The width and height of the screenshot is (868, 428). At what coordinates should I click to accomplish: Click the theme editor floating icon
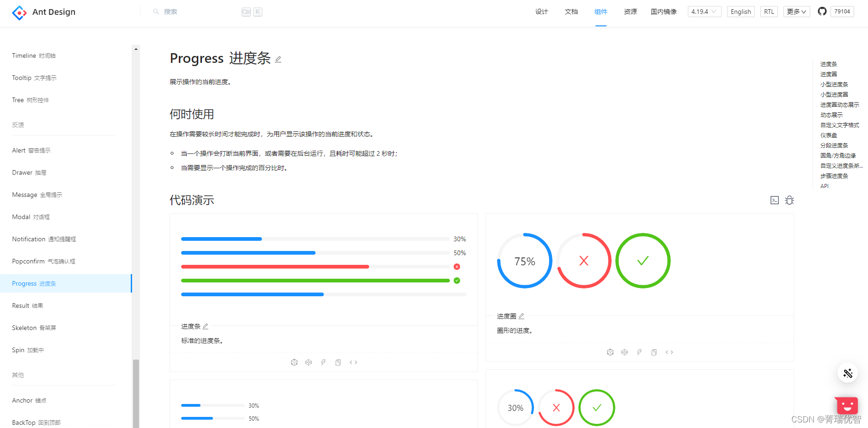point(847,373)
